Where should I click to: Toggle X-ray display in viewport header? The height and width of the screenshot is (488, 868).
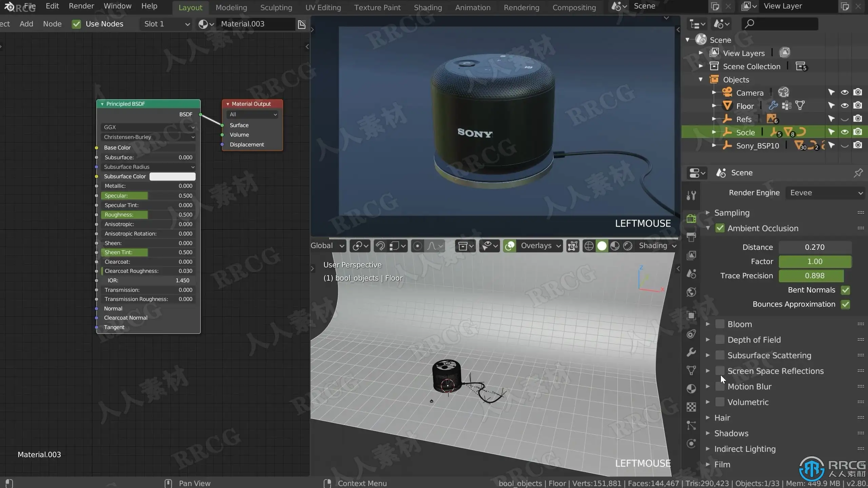tap(573, 246)
